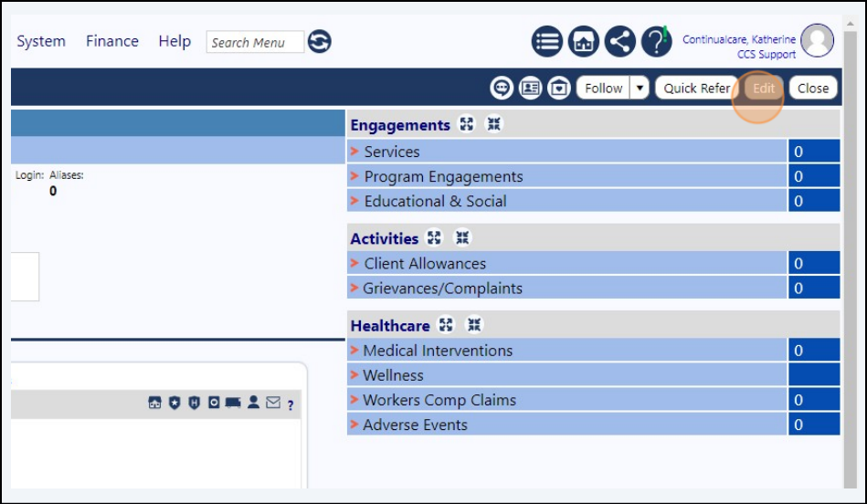Click the Continualcare, Katherine user name link

(x=739, y=39)
